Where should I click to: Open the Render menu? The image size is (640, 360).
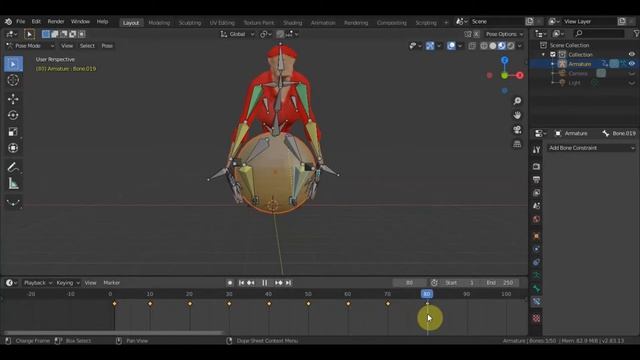pos(56,22)
